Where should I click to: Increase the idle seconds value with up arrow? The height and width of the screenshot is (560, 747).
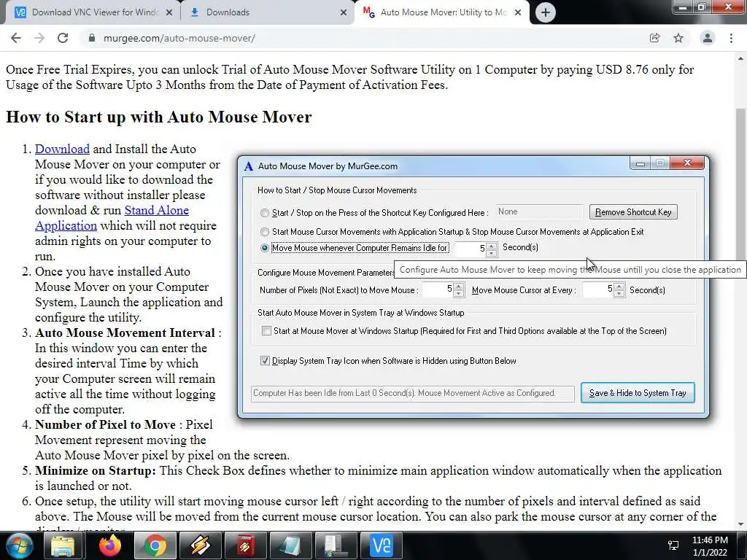tap(492, 245)
